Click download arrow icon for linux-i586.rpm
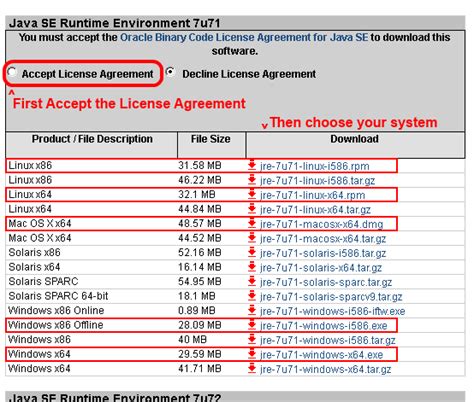Screen dimensions: 474x402 pos(252,165)
